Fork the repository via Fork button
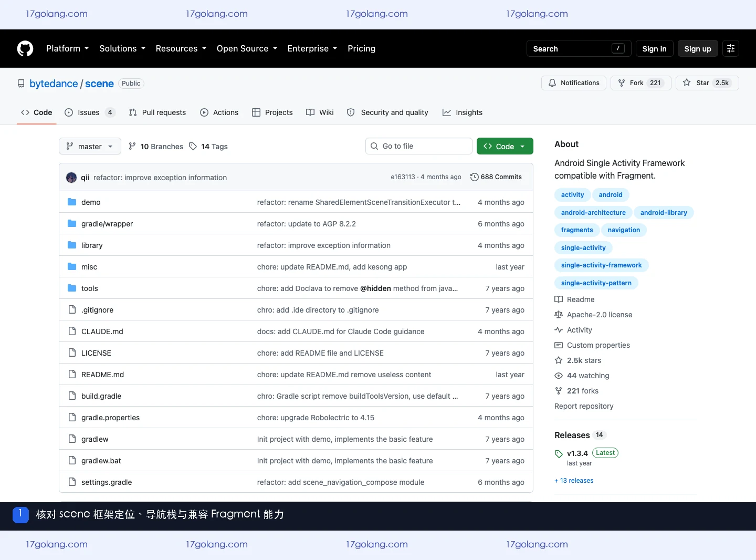756x560 pixels. tap(640, 83)
